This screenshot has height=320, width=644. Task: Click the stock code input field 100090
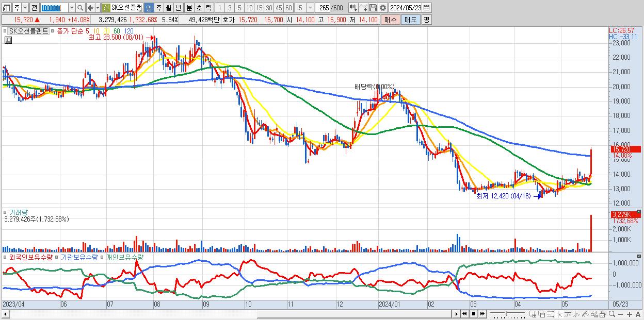(54, 8)
